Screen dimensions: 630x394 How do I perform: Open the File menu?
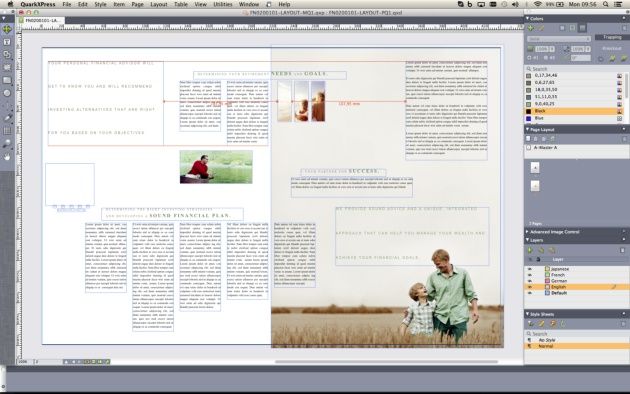(x=67, y=4)
